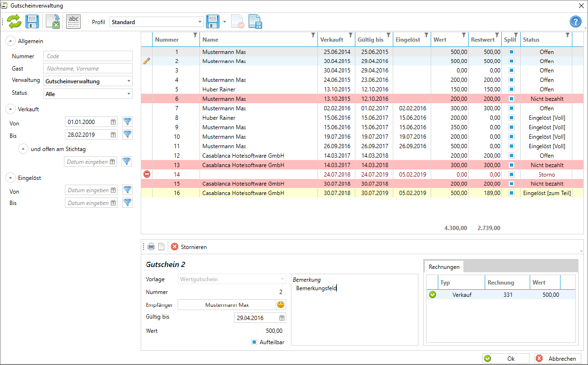
Task: Open the Profil Standard dropdown
Action: click(x=156, y=22)
